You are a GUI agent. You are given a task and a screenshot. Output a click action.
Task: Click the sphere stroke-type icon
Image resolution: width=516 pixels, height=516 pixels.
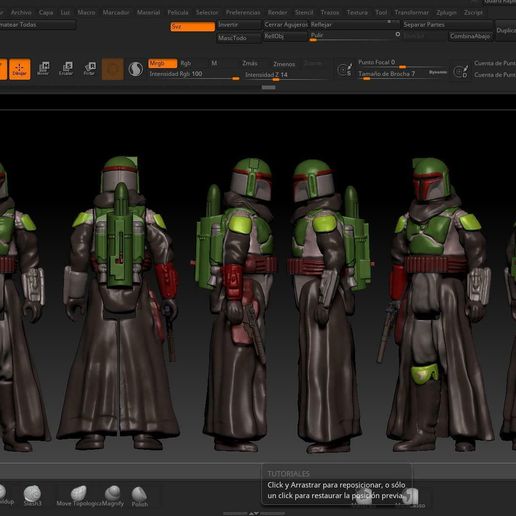coord(136,69)
